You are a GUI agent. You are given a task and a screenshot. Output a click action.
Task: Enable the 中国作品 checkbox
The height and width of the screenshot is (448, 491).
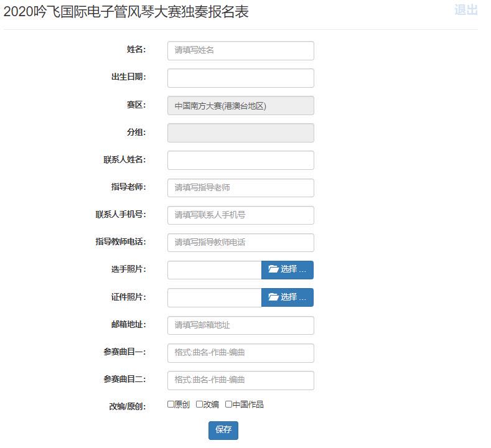(228, 404)
